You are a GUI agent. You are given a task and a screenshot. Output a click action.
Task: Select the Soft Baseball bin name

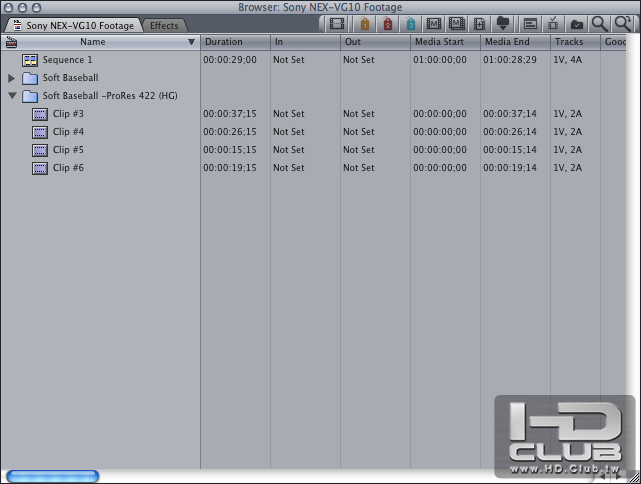coord(70,78)
